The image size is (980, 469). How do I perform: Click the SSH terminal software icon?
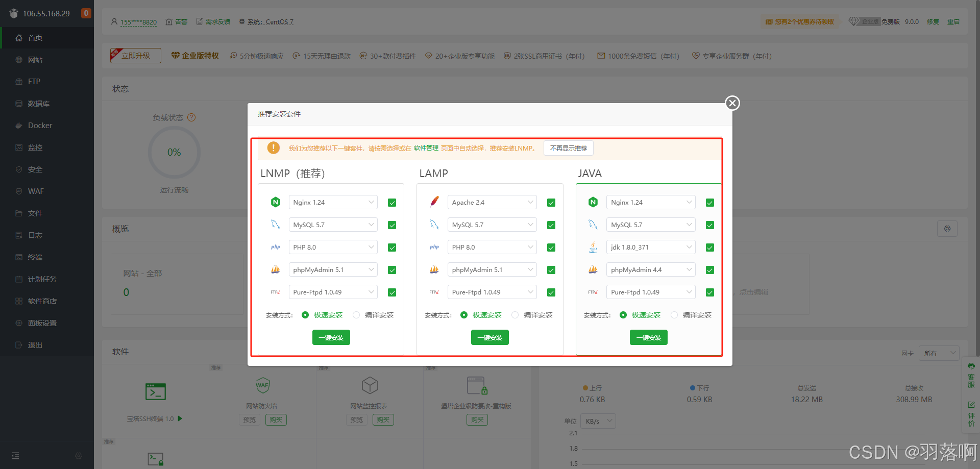pos(156,391)
